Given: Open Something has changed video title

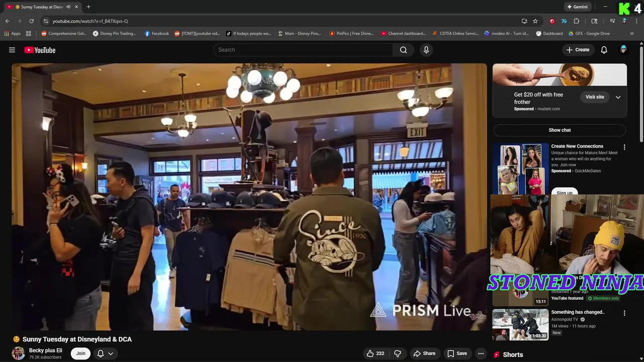Looking at the screenshot, I should [578, 312].
